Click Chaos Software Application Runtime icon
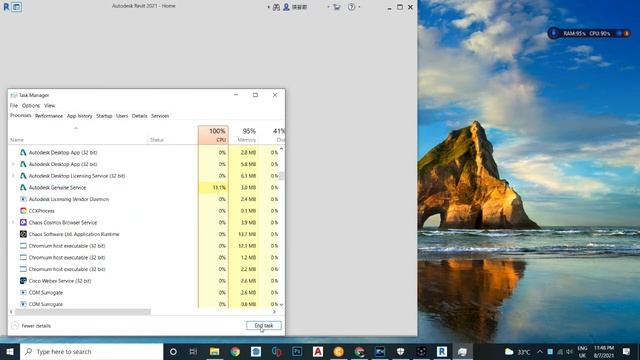Screen dimensions: 640x360 click(x=23, y=234)
